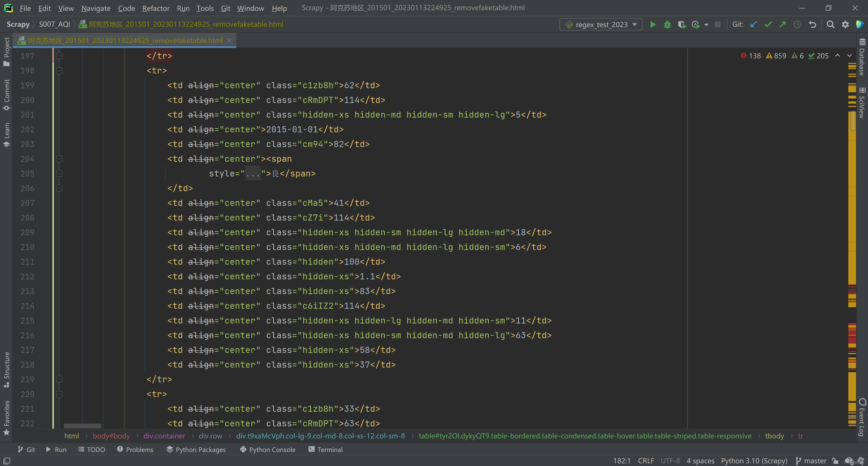Click the Debug bug icon
The height and width of the screenshot is (466, 868).
667,24
